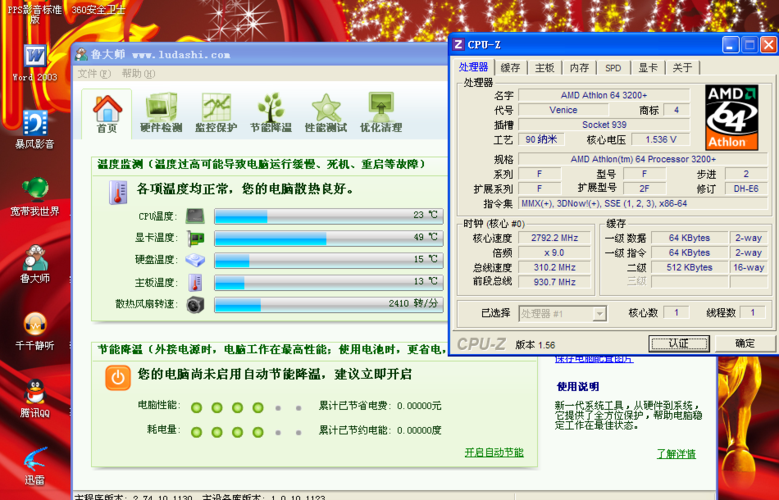
Task: Click the 主板温度 13 ℃ progress bar
Action: (328, 282)
